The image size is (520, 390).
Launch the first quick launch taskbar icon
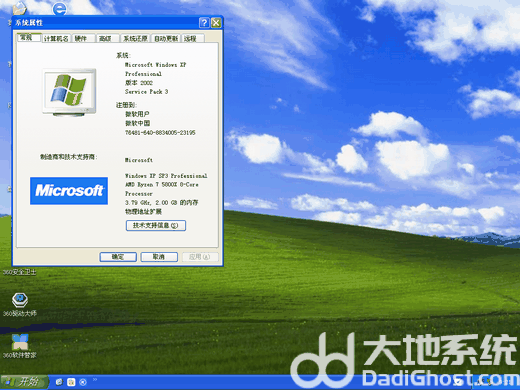[x=59, y=382]
